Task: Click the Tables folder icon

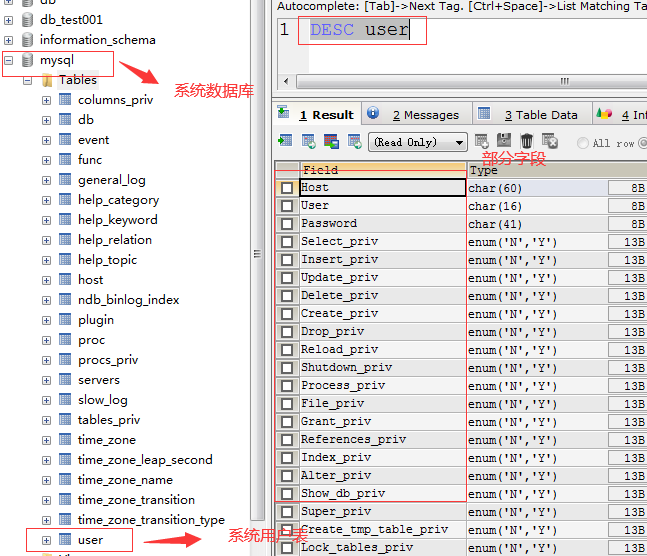Action: point(48,80)
